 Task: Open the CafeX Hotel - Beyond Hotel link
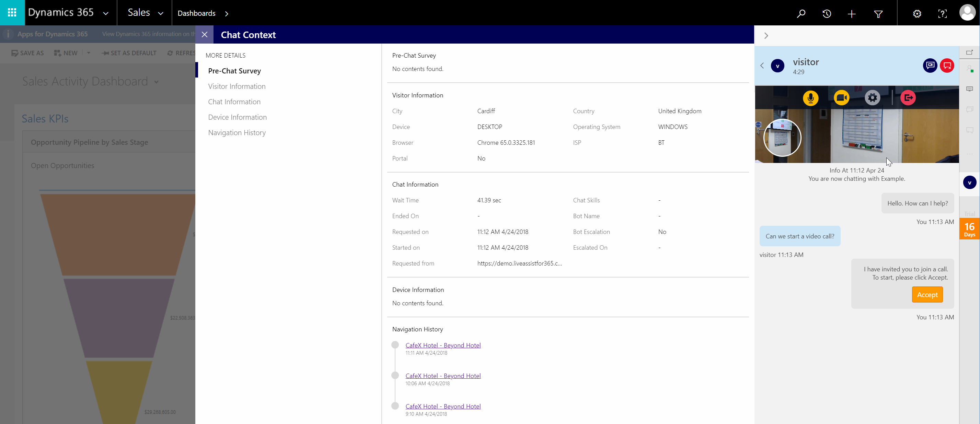tap(443, 345)
